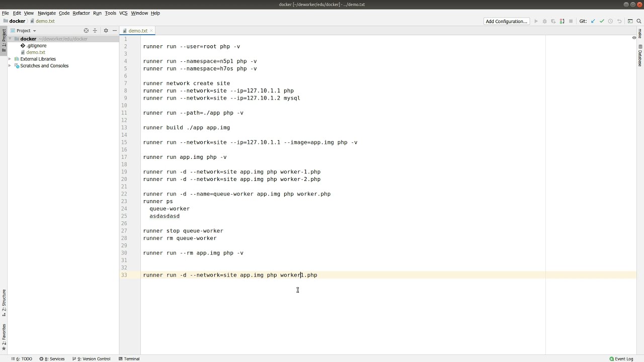Open the Code menu

(x=64, y=13)
